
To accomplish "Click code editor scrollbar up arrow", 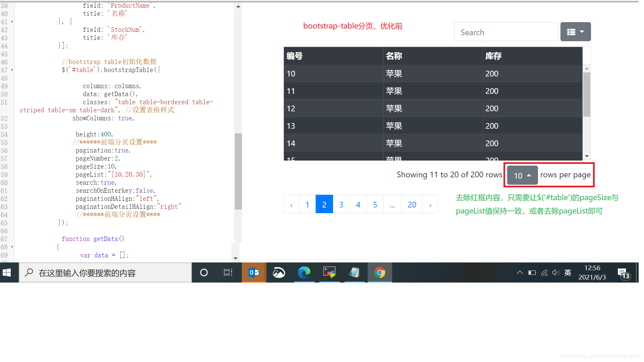I will [238, 6].
